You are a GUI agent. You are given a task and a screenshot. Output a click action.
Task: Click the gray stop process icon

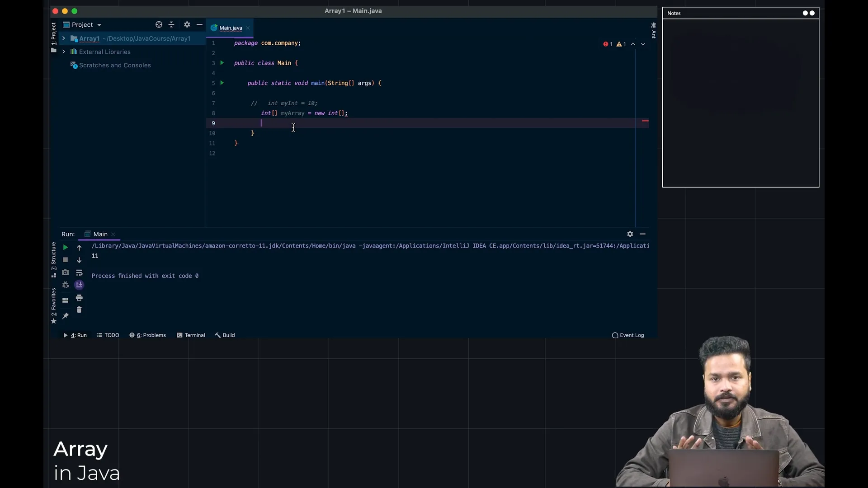65,260
